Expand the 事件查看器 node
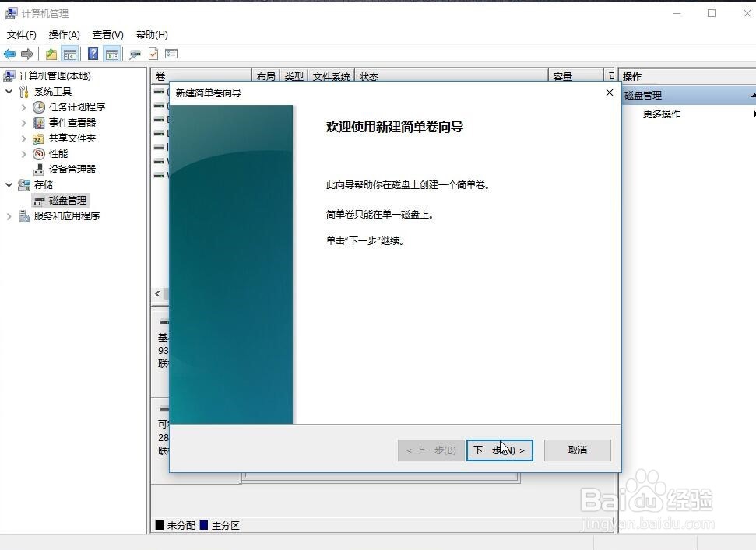The image size is (756, 550). [x=23, y=123]
